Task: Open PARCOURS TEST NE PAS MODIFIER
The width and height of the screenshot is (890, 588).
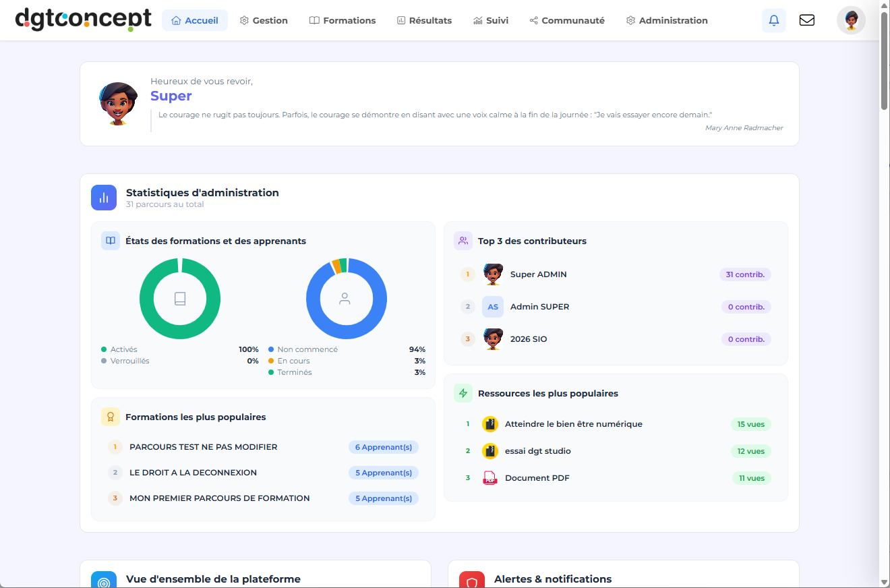Action: tap(203, 447)
